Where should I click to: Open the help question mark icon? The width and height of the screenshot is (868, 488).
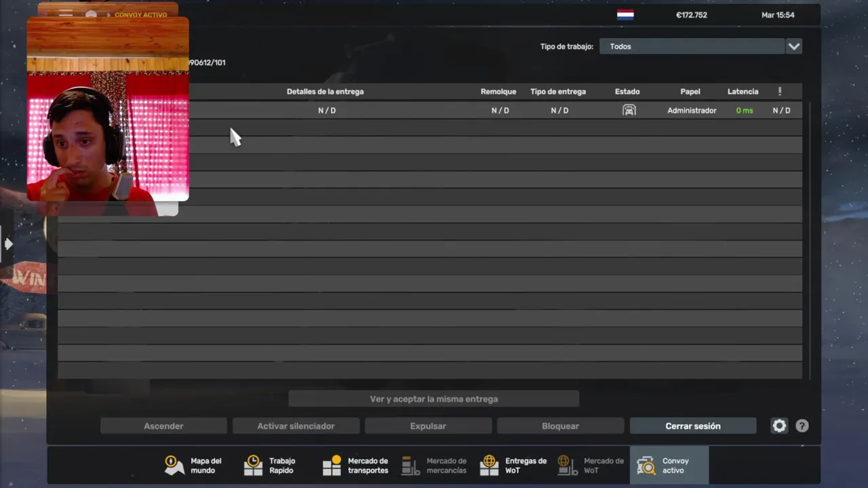(x=802, y=426)
